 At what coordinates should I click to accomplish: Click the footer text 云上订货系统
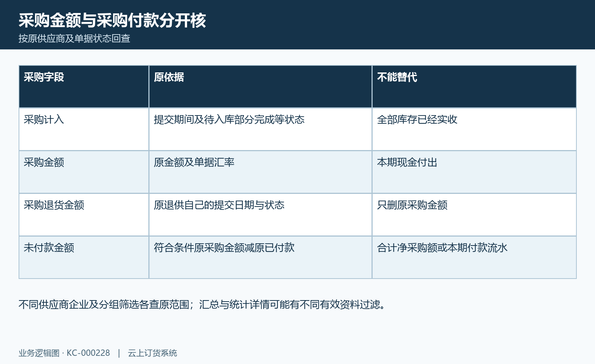tap(152, 353)
